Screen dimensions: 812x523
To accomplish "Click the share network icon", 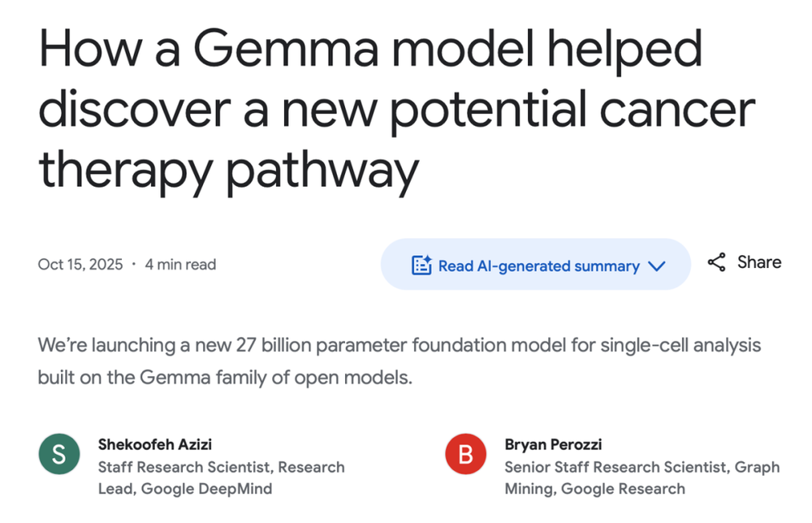I will 716,262.
